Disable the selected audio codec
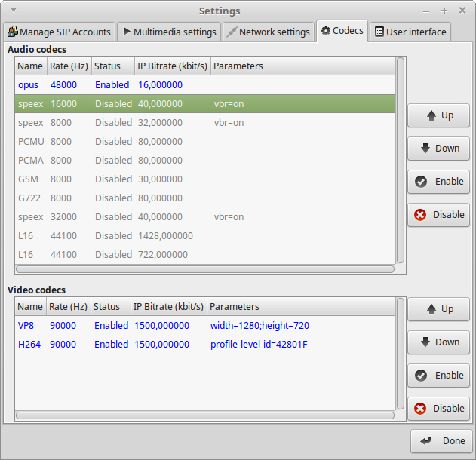This screenshot has height=460, width=476. pyautogui.click(x=439, y=215)
